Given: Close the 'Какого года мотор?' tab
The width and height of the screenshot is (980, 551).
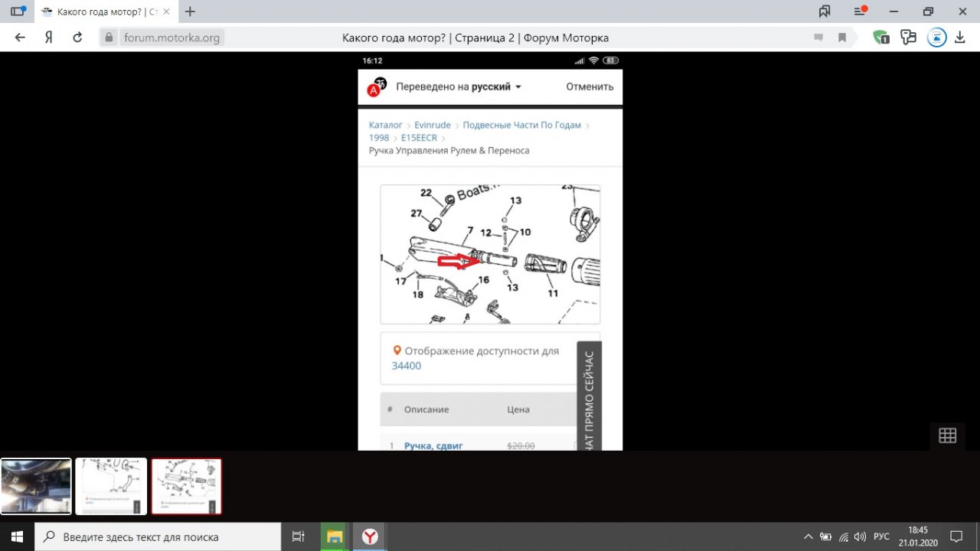Looking at the screenshot, I should 167,11.
